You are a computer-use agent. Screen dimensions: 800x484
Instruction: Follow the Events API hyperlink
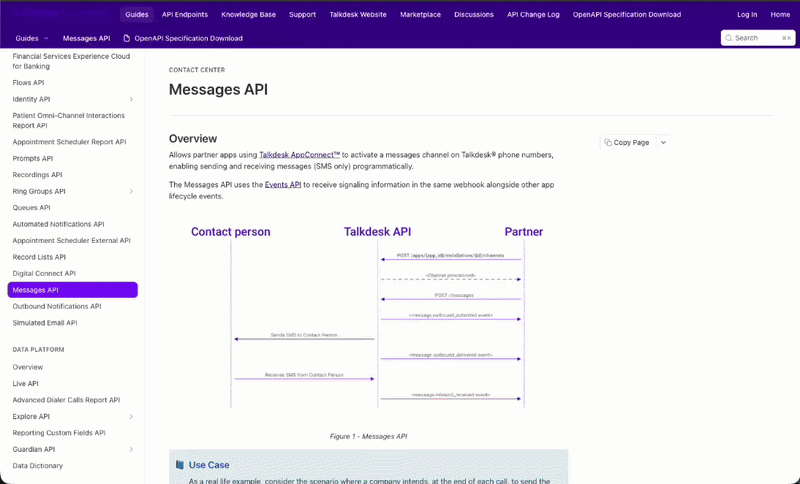point(283,185)
